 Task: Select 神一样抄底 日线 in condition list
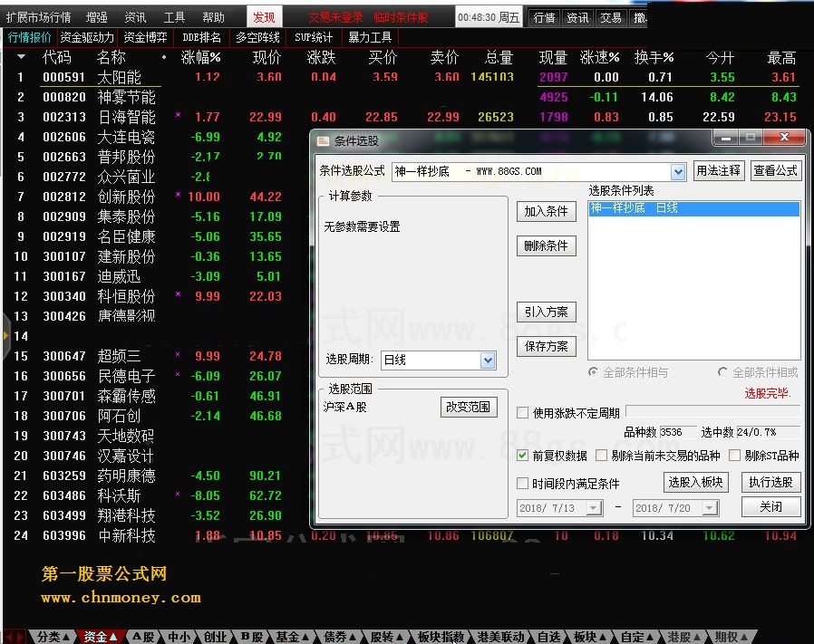tap(693, 208)
